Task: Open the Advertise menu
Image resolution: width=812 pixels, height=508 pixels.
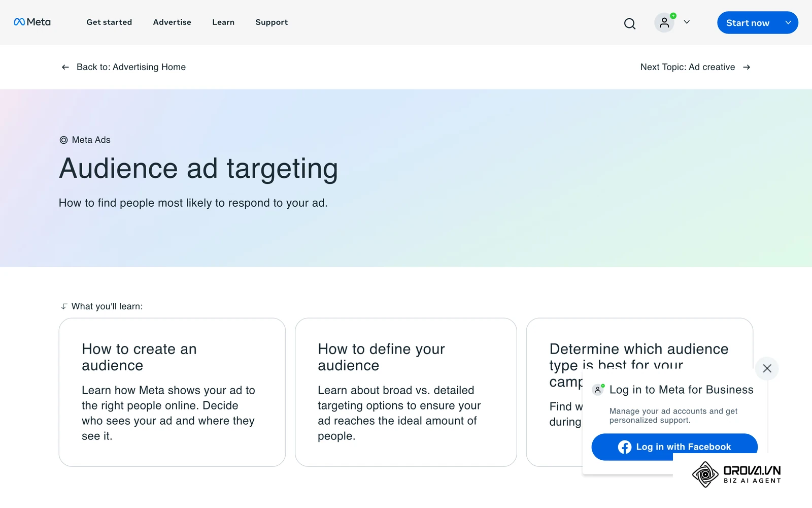Action: point(172,22)
